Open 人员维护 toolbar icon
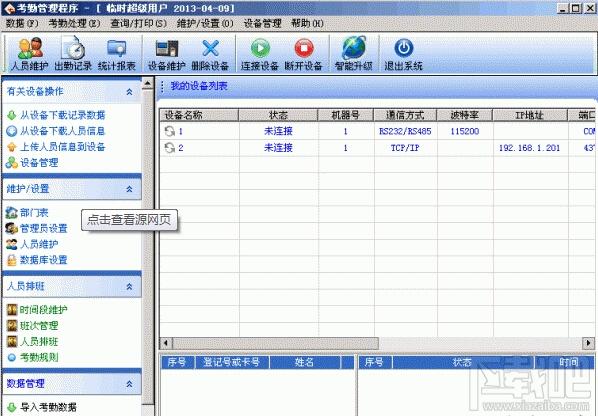598x416 pixels. click(30, 54)
